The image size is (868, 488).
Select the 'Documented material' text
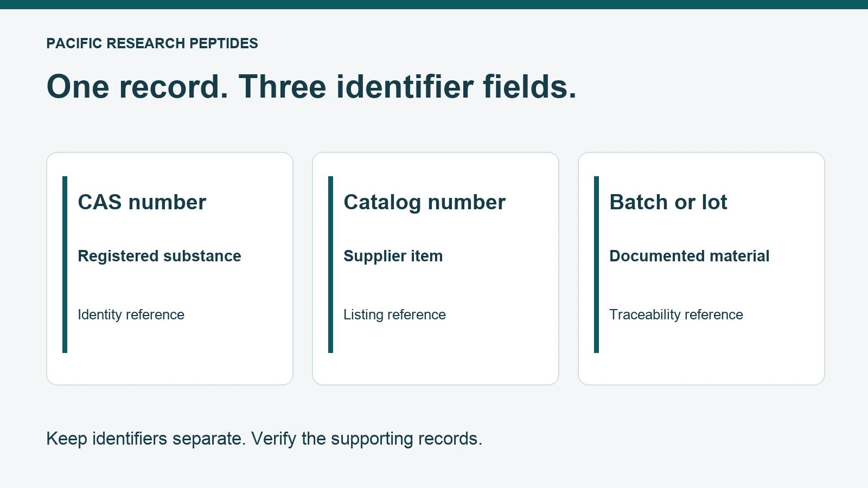pyautogui.click(x=690, y=256)
